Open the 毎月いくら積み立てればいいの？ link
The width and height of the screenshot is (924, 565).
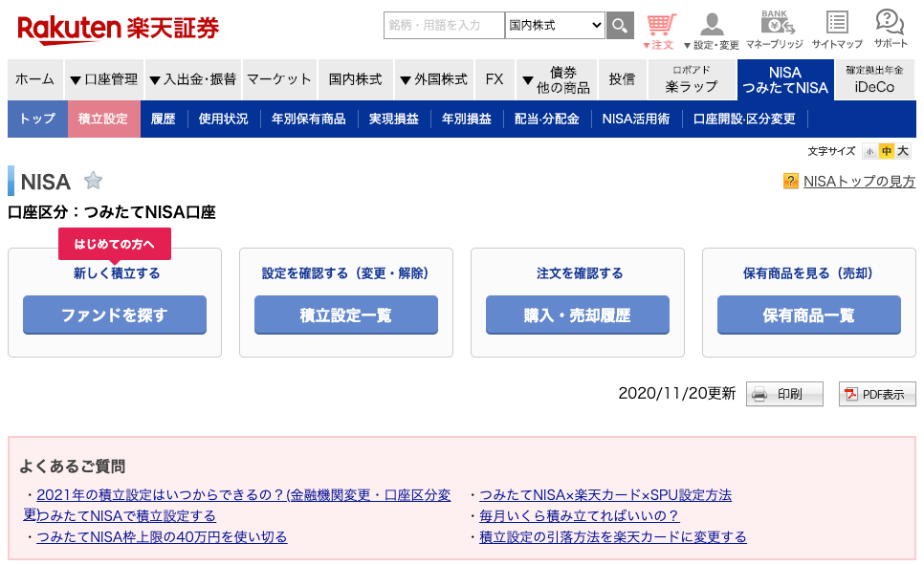click(x=580, y=516)
